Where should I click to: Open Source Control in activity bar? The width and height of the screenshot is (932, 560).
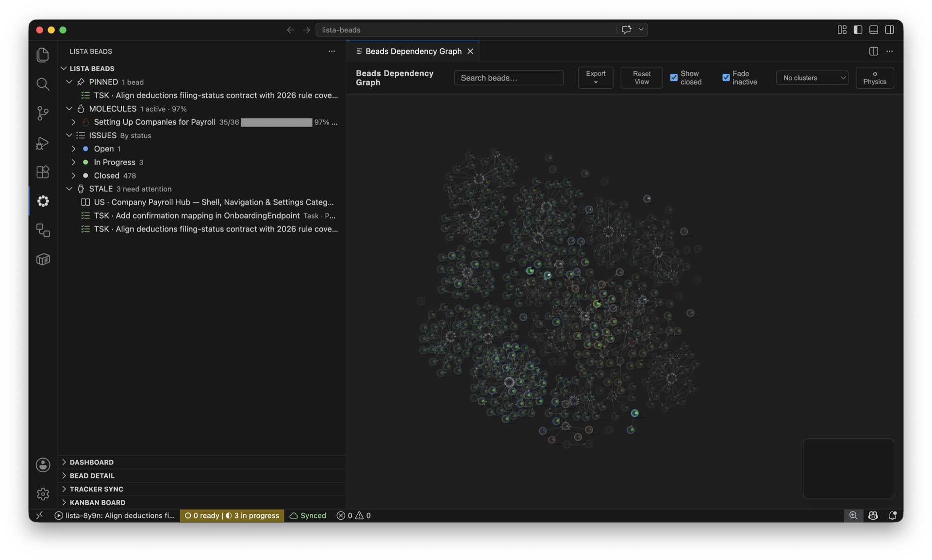[43, 113]
